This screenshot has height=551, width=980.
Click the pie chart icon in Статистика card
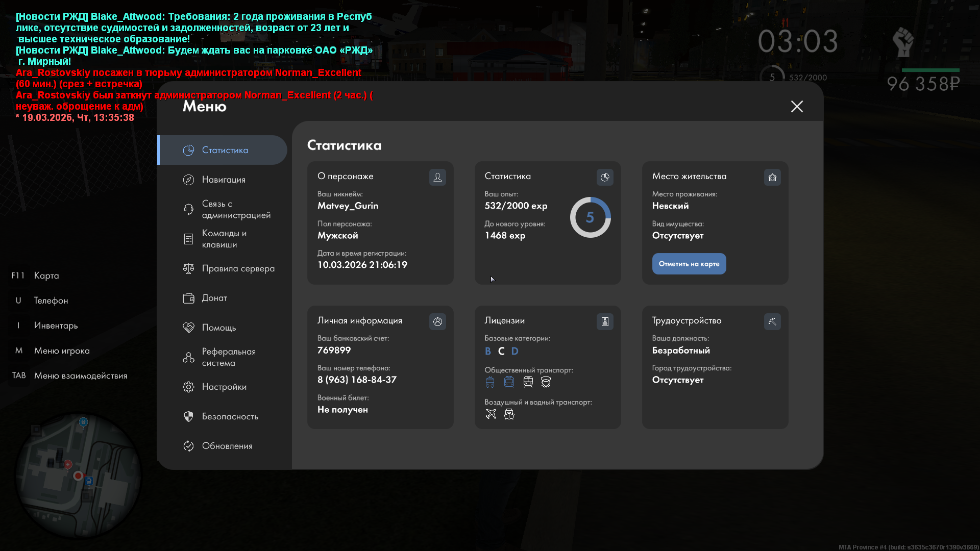(605, 177)
